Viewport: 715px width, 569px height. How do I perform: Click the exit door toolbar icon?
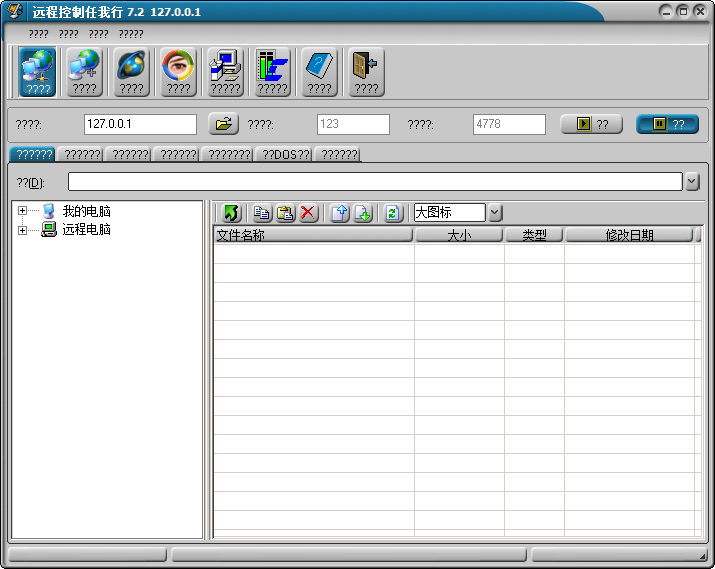[366, 71]
